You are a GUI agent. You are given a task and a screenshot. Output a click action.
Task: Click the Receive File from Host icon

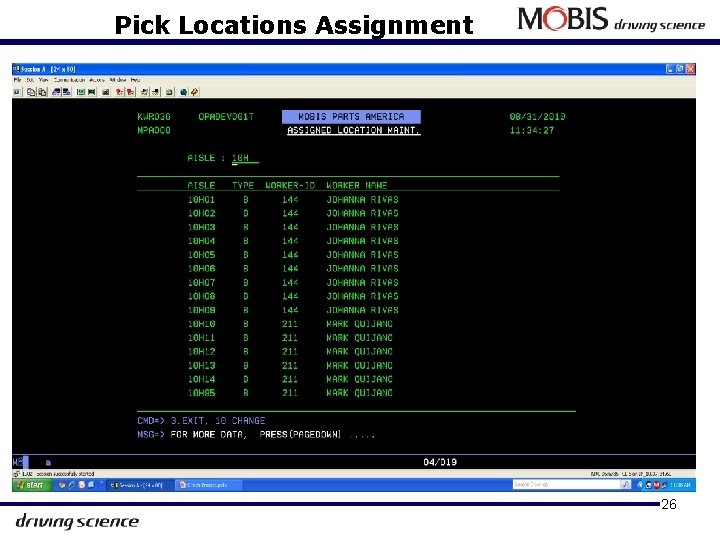(x=67, y=92)
